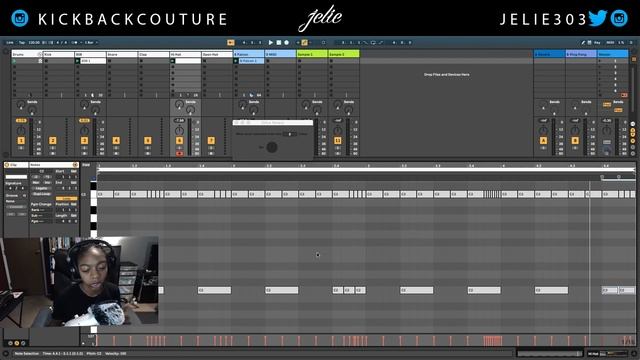Viewport: 640px width, 360px height.
Task: Select the Session View selector icon
Action: [634, 60]
